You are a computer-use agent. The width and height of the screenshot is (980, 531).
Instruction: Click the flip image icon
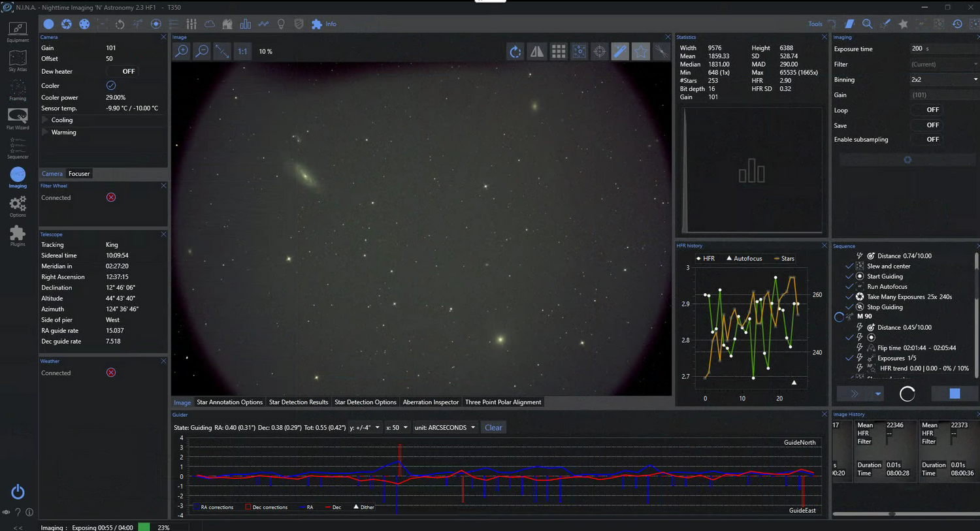(x=537, y=52)
